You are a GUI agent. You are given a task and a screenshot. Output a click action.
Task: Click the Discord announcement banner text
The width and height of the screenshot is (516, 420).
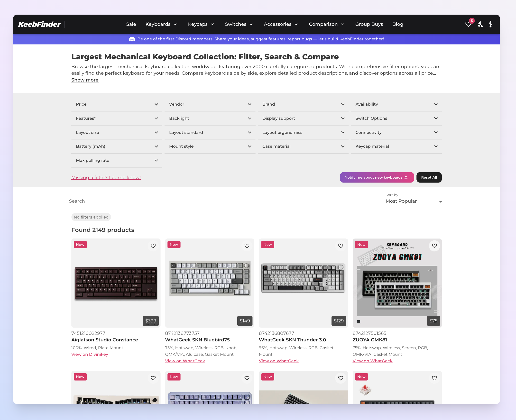[260, 39]
